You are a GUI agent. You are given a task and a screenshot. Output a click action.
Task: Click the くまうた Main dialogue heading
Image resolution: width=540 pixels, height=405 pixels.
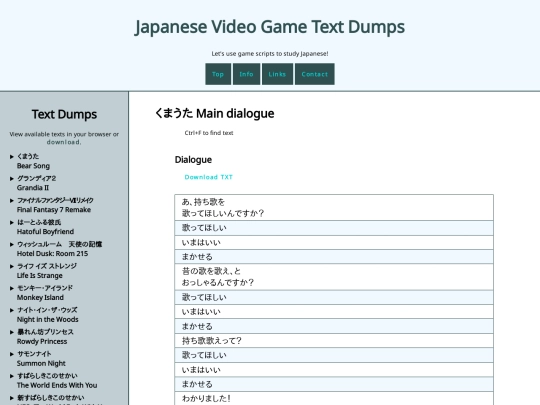[215, 113]
